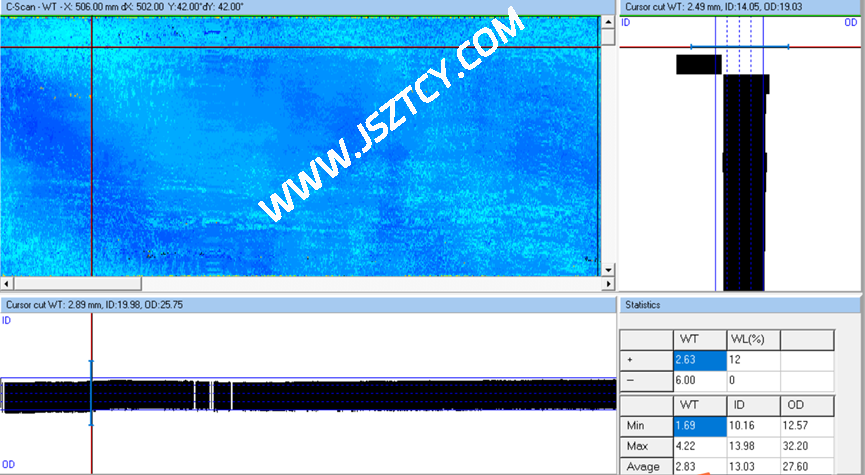Click the vertical scrollbar thumb beside C-Scan
This screenshot has width=865, height=475.
pos(608,38)
